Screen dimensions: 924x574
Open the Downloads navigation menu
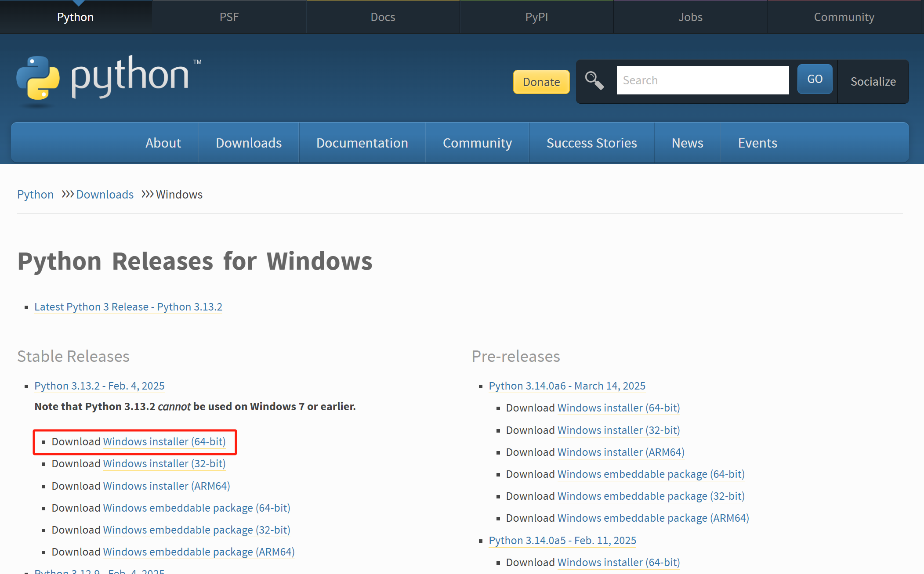coord(249,143)
